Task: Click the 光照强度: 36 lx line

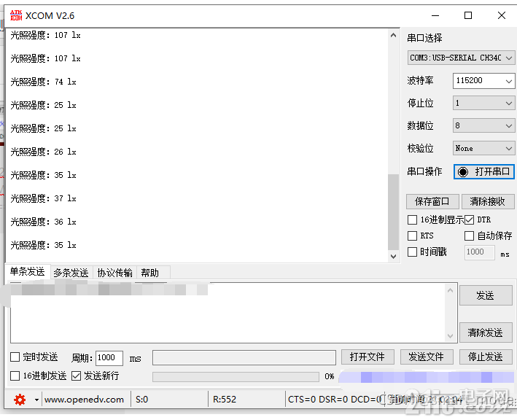Action: pos(43,222)
